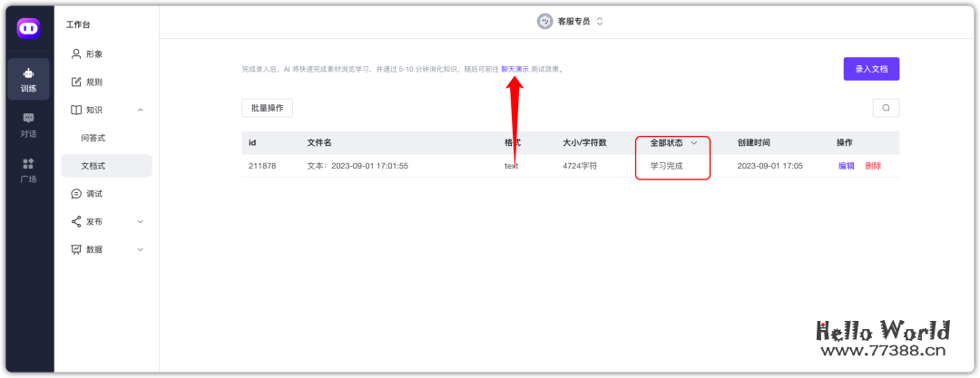Image resolution: width=980 pixels, height=378 pixels.
Task: Collapse the 知识 menu group
Action: click(106, 110)
